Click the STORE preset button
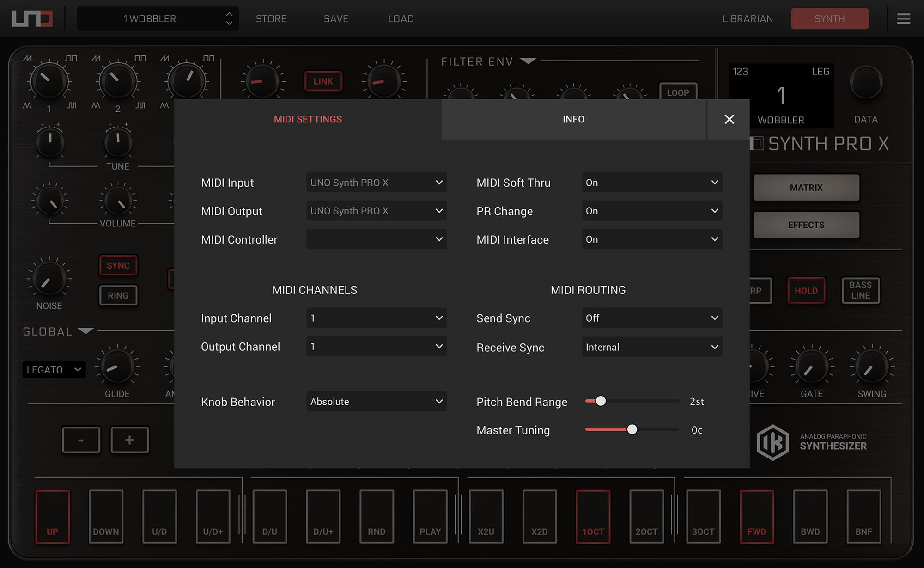The image size is (924, 568). (271, 18)
